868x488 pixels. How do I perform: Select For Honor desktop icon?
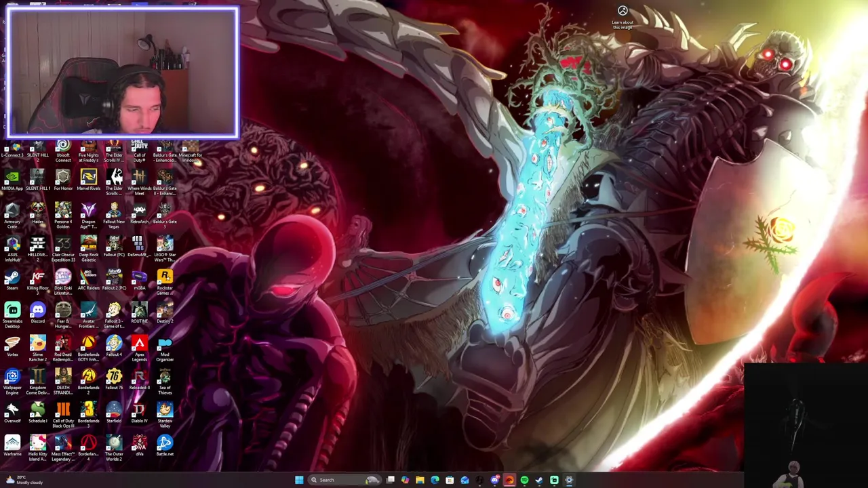(x=63, y=180)
